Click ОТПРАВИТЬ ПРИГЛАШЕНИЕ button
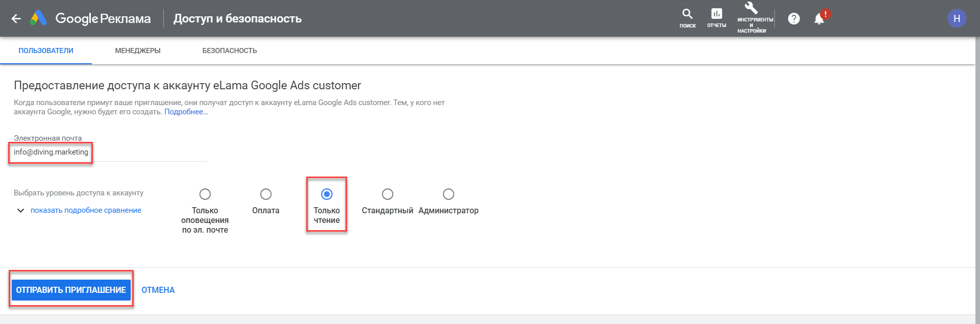This screenshot has height=324, width=980. 71,290
